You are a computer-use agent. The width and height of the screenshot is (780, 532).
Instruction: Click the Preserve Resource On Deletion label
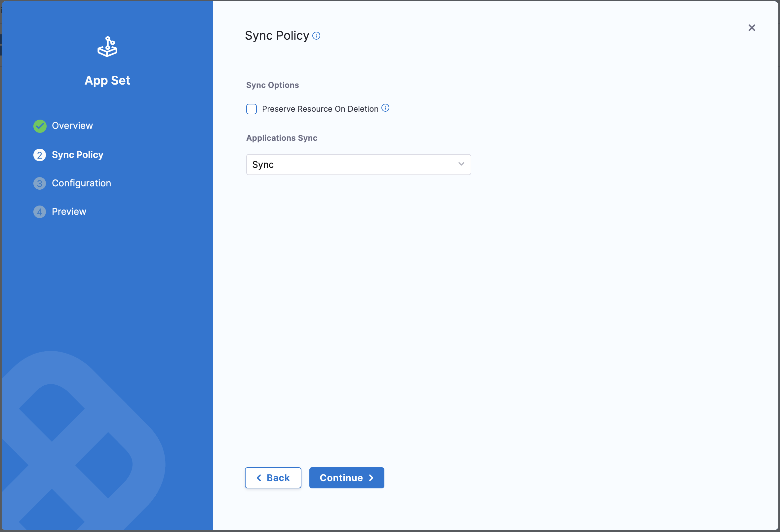pyautogui.click(x=320, y=109)
